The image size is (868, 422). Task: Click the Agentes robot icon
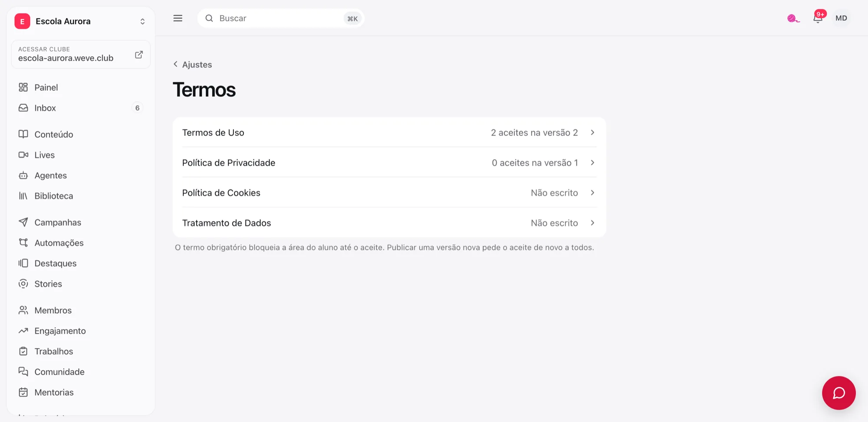23,175
